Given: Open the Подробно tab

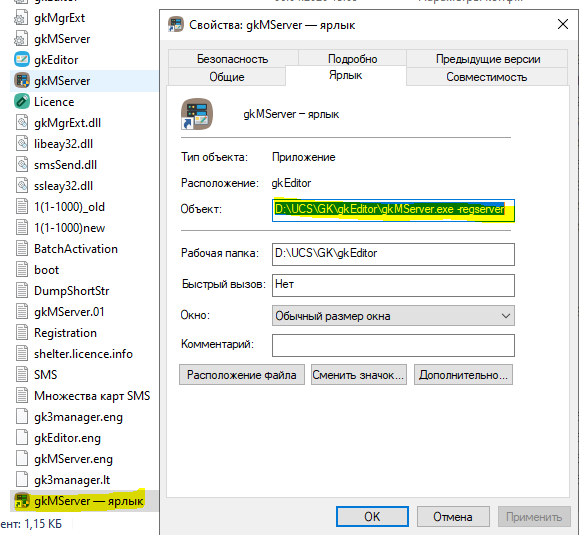Looking at the screenshot, I should 353,59.
